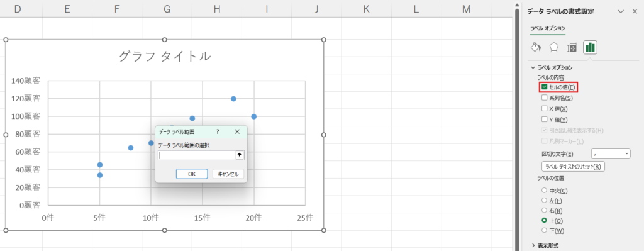Viewport: 644px width, 251px height.
Task: Click OK in data label range dialog
Action: click(x=192, y=174)
